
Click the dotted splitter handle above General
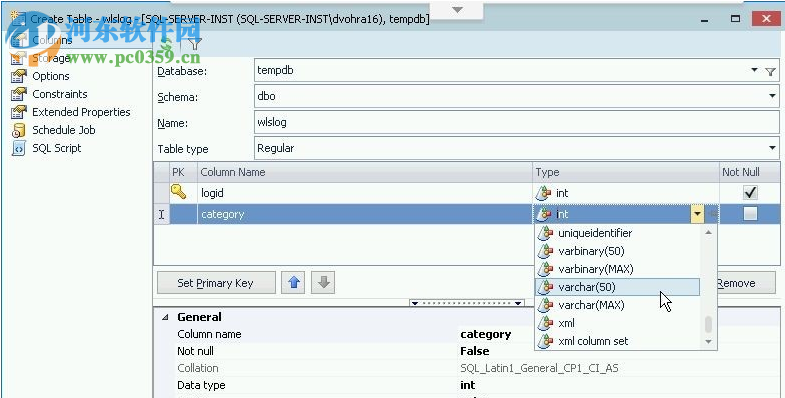pos(467,303)
